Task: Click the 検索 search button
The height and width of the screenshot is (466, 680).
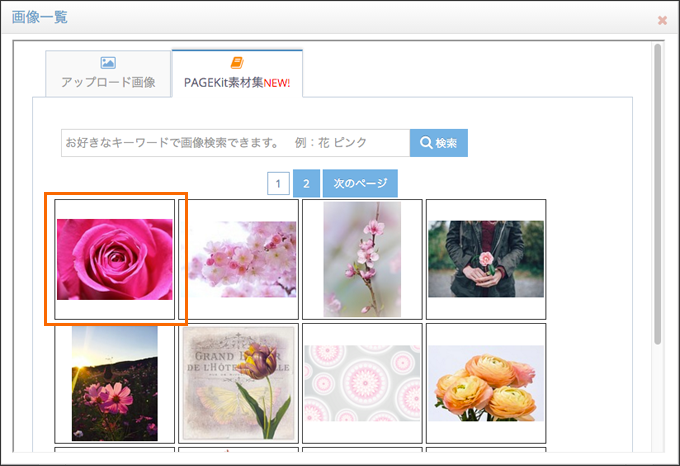Action: coord(438,143)
